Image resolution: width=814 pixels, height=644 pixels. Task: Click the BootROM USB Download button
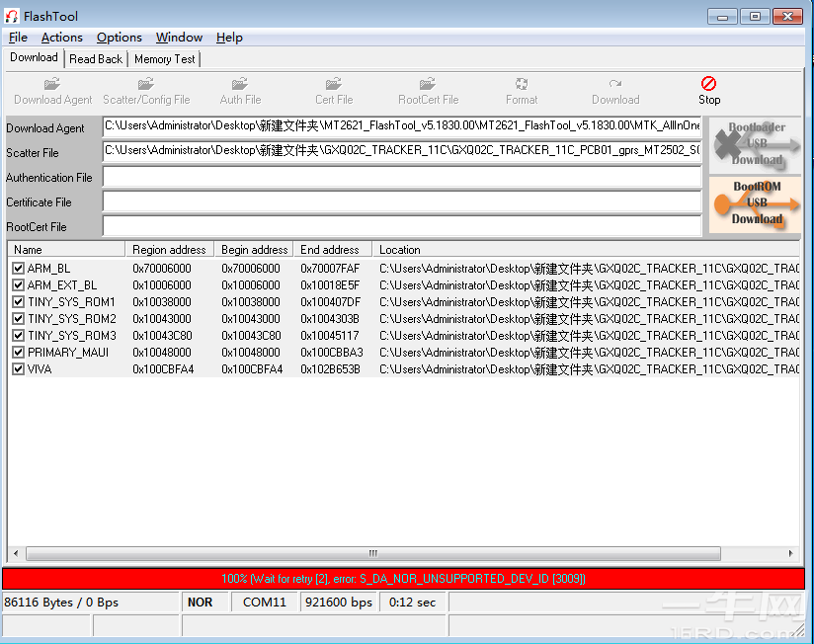coord(756,203)
